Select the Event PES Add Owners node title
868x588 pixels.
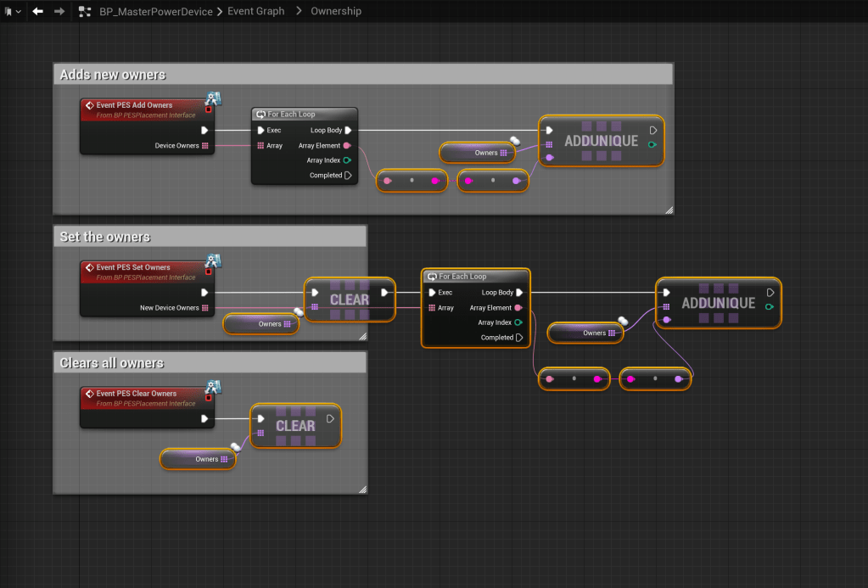tap(134, 105)
